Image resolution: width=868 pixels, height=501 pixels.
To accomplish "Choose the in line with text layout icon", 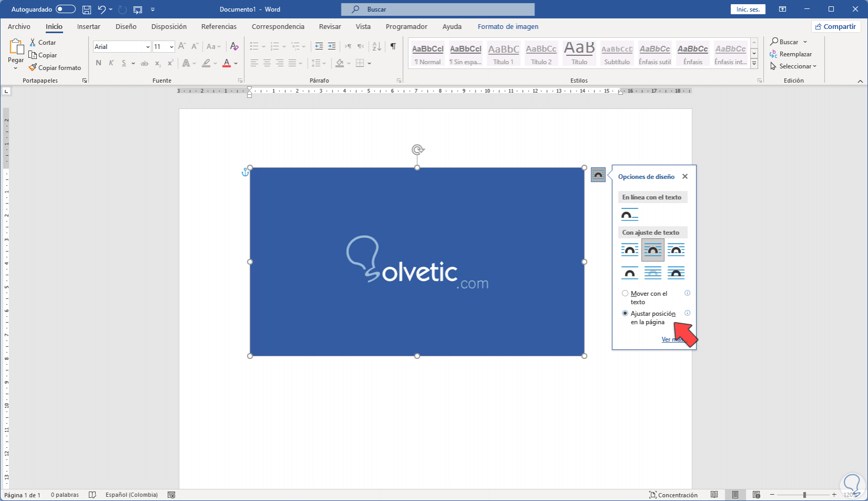I will click(630, 215).
